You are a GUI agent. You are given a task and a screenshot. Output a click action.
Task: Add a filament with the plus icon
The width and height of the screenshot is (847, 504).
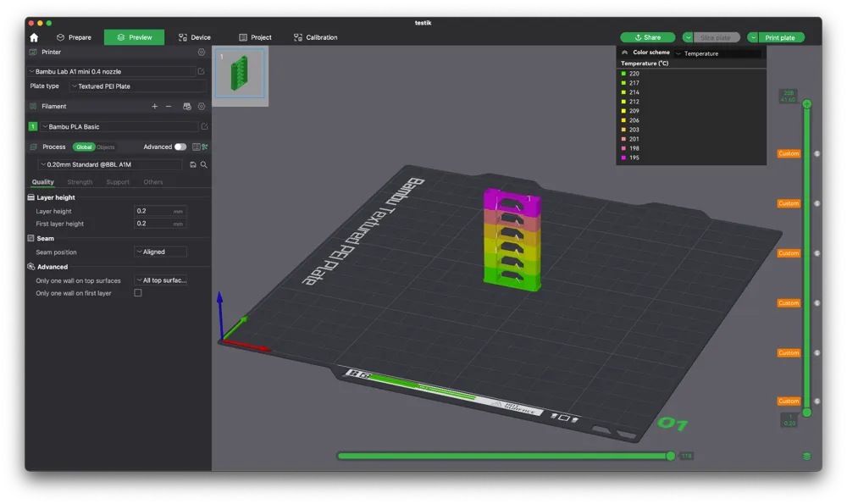coord(154,107)
